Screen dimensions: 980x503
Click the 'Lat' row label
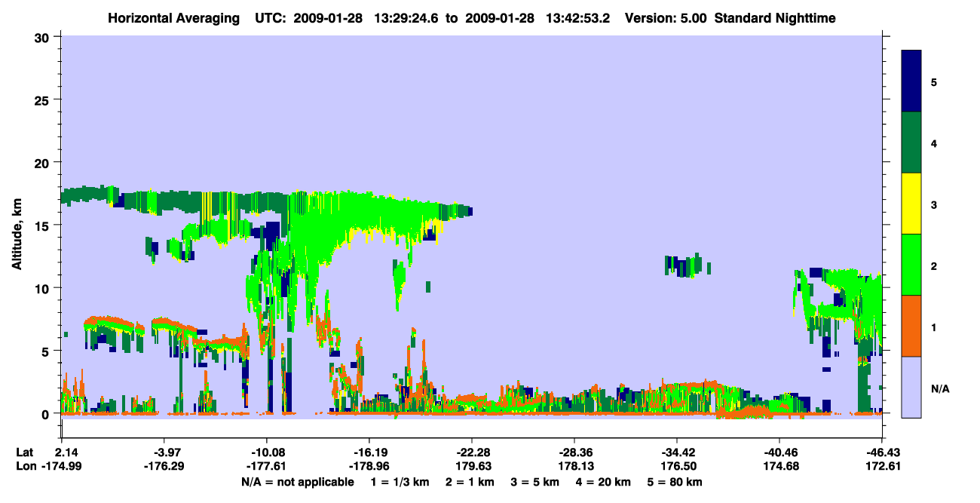[25, 452]
